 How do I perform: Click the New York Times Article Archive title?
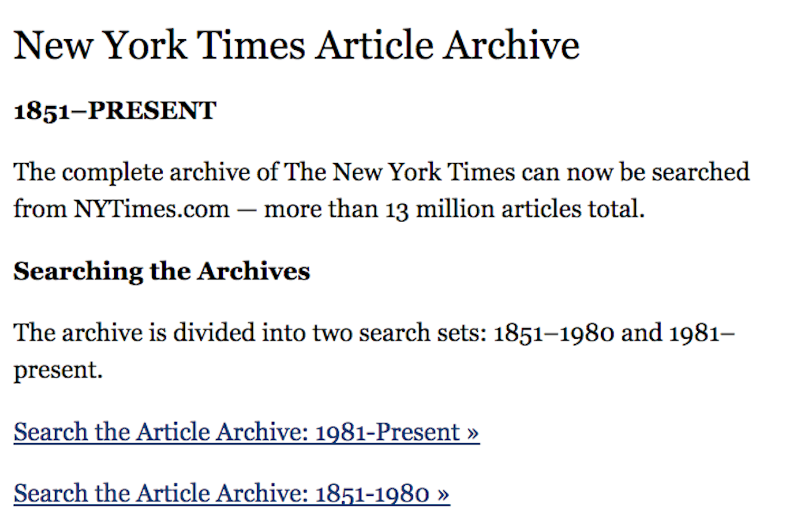(296, 45)
